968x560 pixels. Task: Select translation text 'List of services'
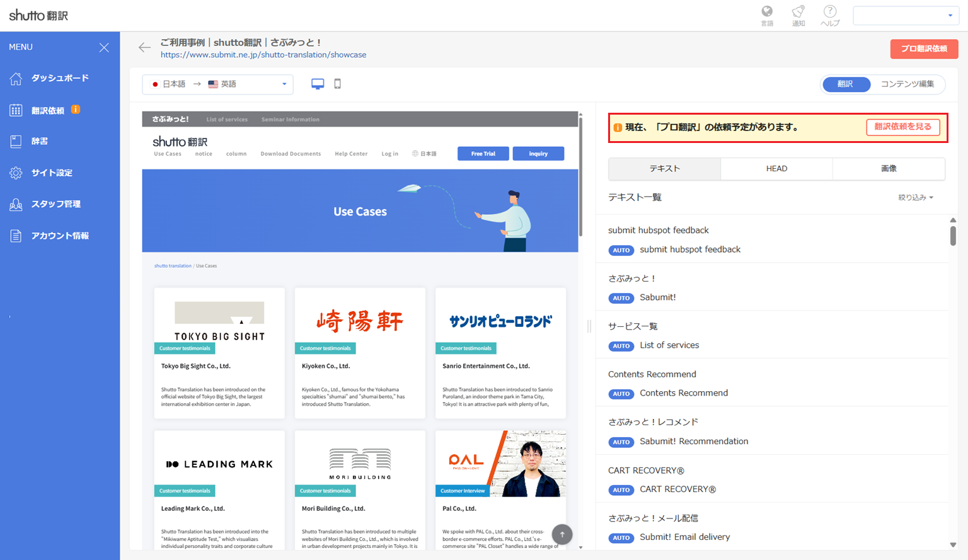(669, 345)
